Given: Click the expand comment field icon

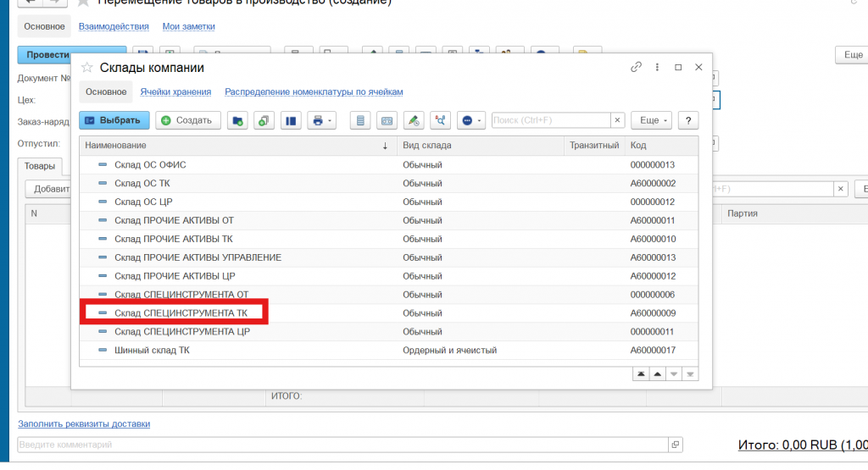Looking at the screenshot, I should [x=675, y=444].
